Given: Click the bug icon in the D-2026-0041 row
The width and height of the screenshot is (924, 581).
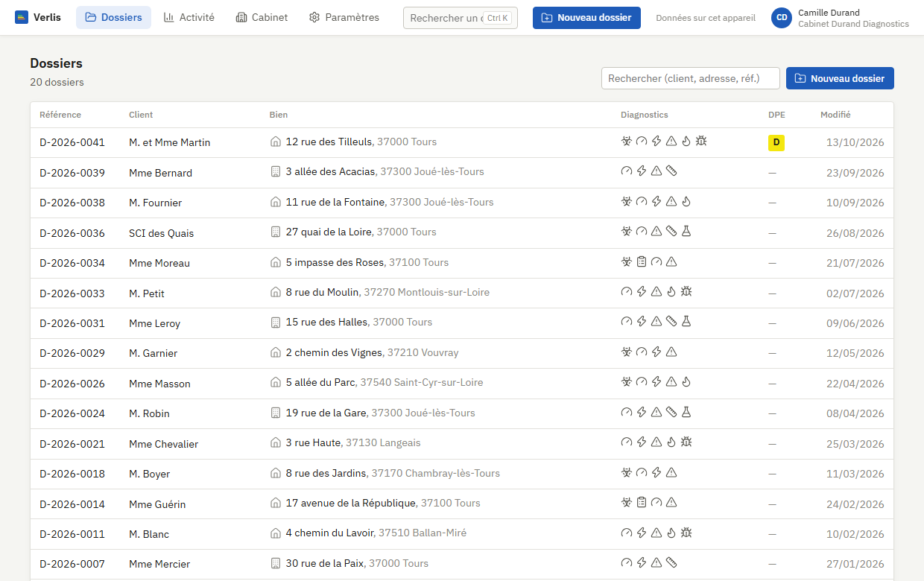Looking at the screenshot, I should tap(701, 142).
